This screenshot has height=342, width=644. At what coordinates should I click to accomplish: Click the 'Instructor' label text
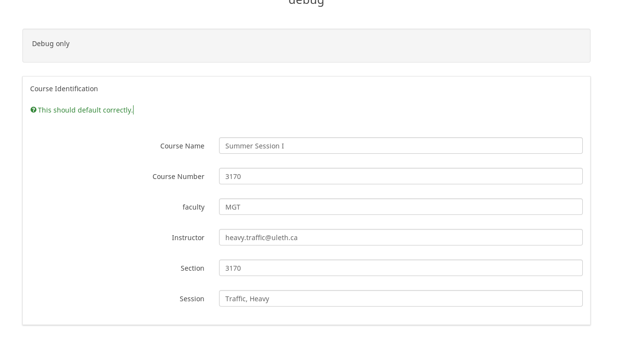[x=188, y=238]
